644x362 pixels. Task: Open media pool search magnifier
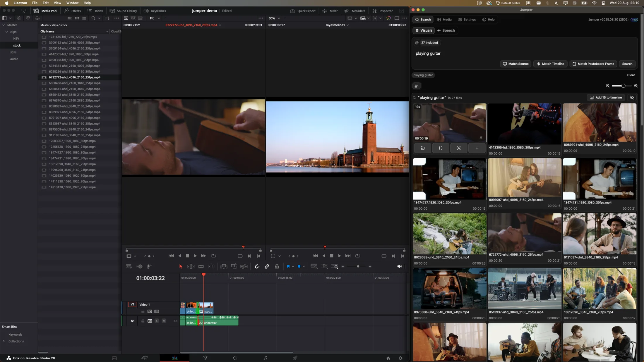(x=93, y=18)
